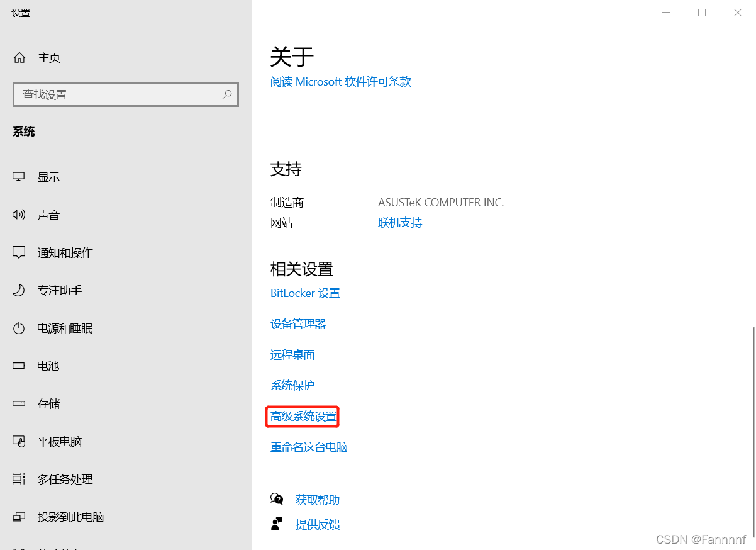Viewport: 756px width, 550px height.
Task: Click the ASUSTeK COMPUTER INC. manufacturer value
Action: (x=441, y=203)
